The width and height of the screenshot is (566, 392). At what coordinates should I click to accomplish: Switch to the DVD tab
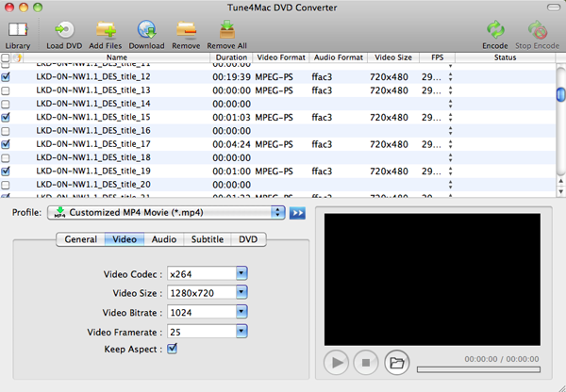click(x=248, y=239)
